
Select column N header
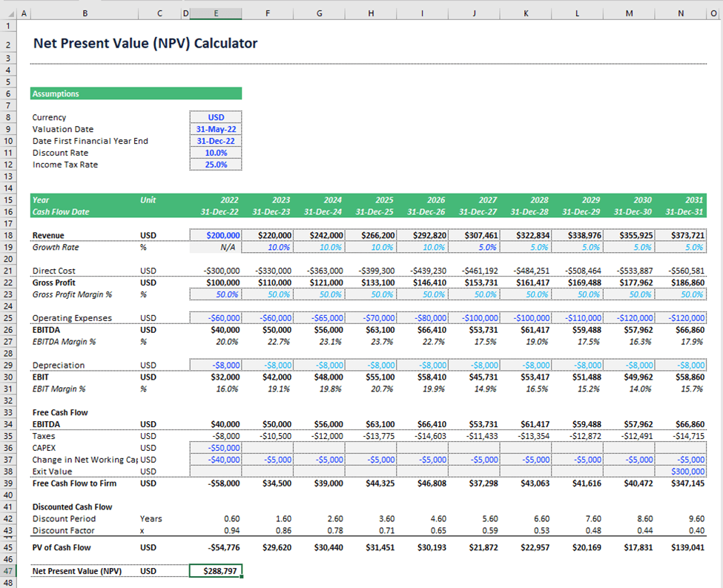pyautogui.click(x=681, y=13)
